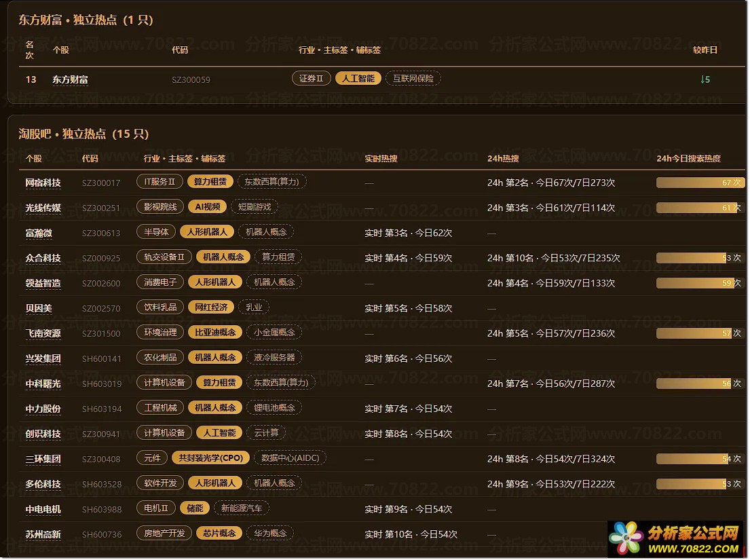Select the IT服务II industry tag
The height and width of the screenshot is (560, 750).
pyautogui.click(x=160, y=182)
